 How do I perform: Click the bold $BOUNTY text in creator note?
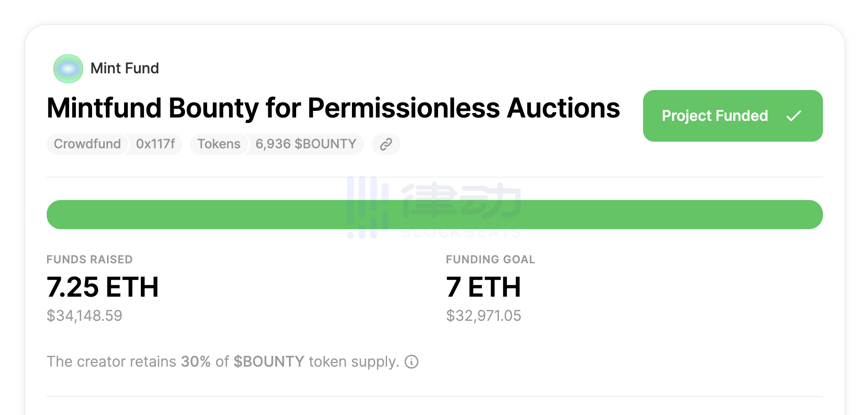tap(269, 362)
